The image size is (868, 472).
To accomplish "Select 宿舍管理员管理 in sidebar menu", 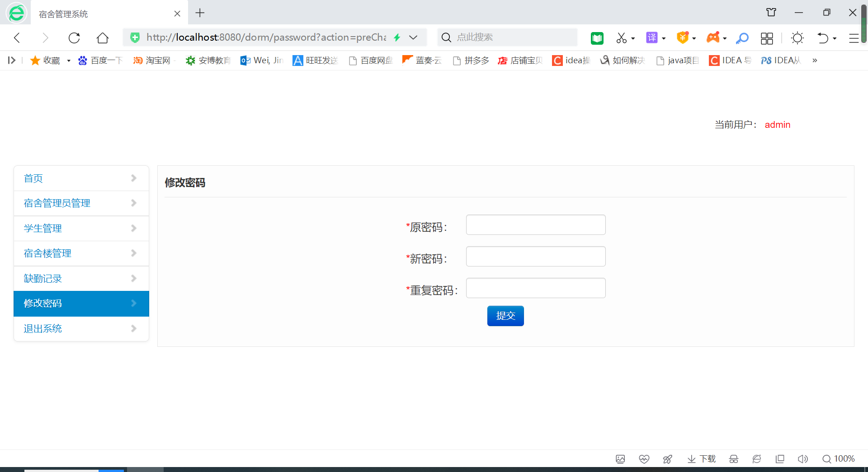I will 81,203.
